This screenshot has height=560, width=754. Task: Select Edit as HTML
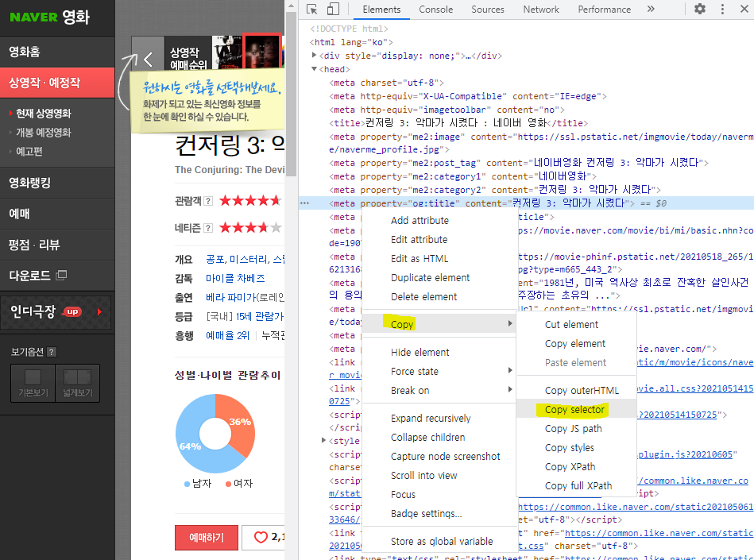(420, 259)
